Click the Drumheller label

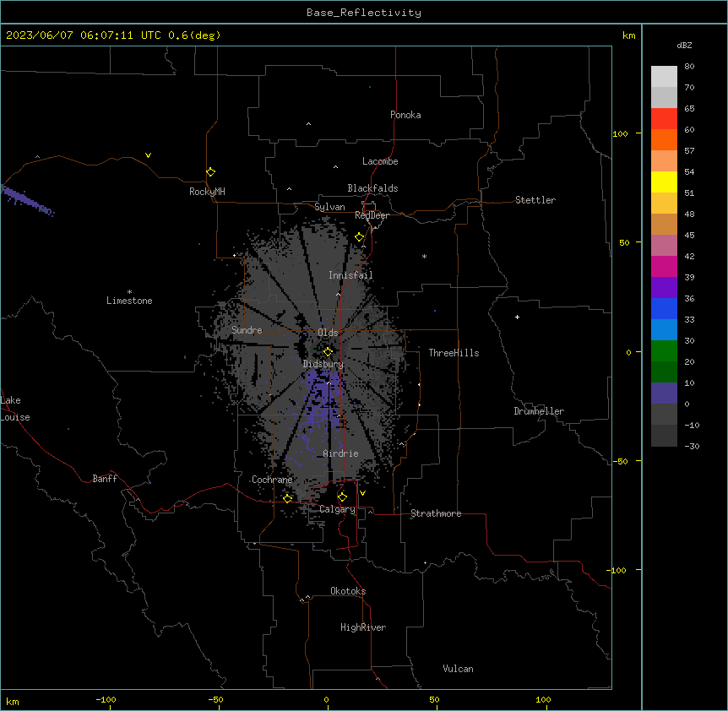539,411
